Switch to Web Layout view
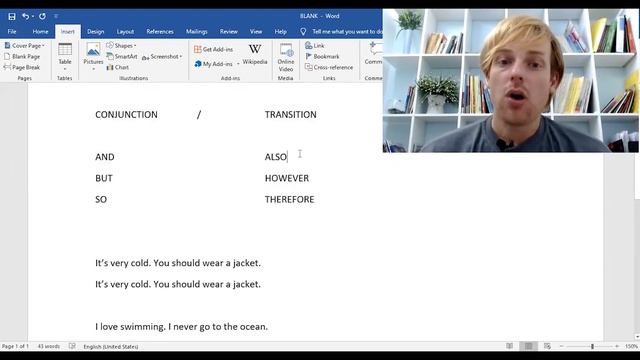640x360 pixels. (x=547, y=346)
